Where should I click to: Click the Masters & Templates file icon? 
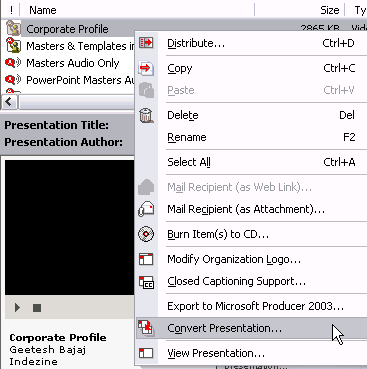tap(13, 45)
